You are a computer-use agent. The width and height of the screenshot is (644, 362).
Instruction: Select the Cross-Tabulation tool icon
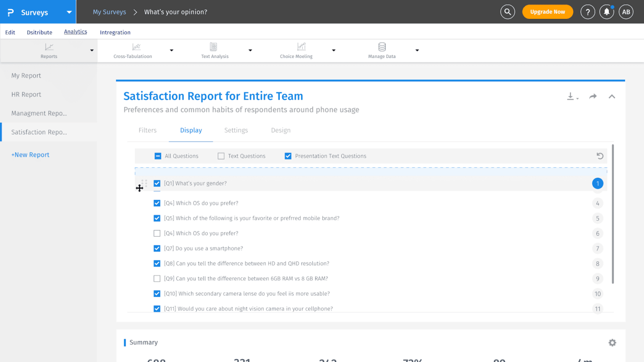136,47
